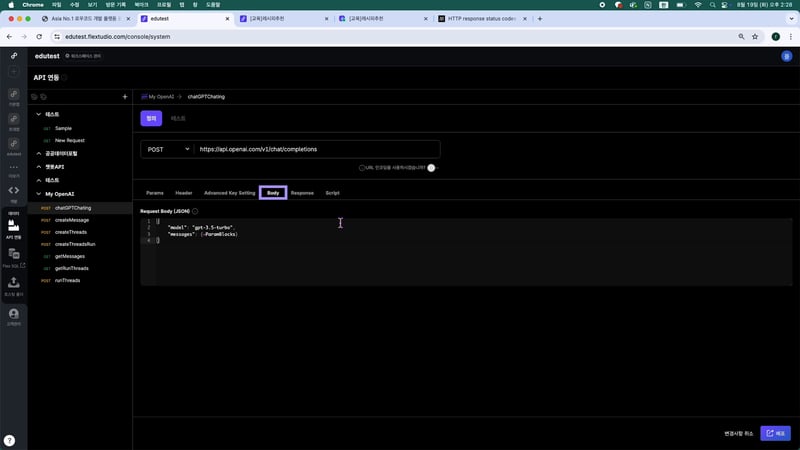Select createThreadsRun in the API list
Screen dimensions: 800x450
(75, 244)
